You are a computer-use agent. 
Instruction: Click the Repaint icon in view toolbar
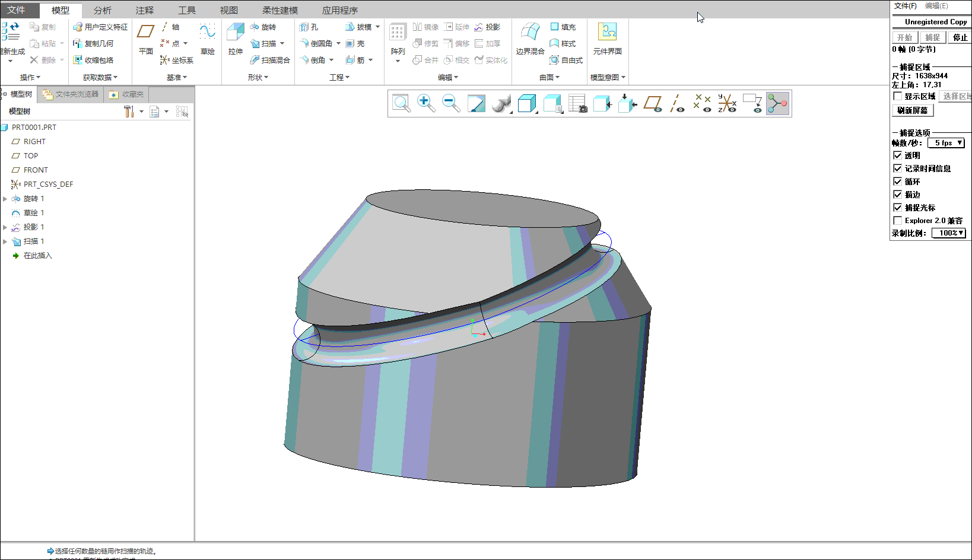(x=476, y=103)
